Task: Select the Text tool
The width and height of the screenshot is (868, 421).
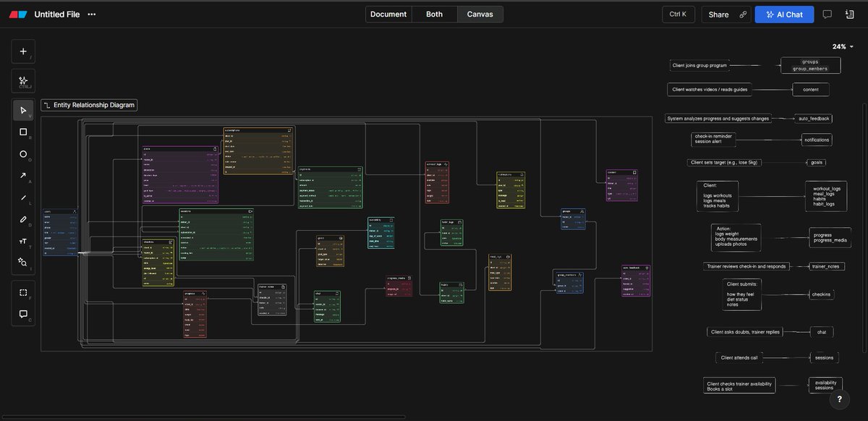Action: [23, 240]
